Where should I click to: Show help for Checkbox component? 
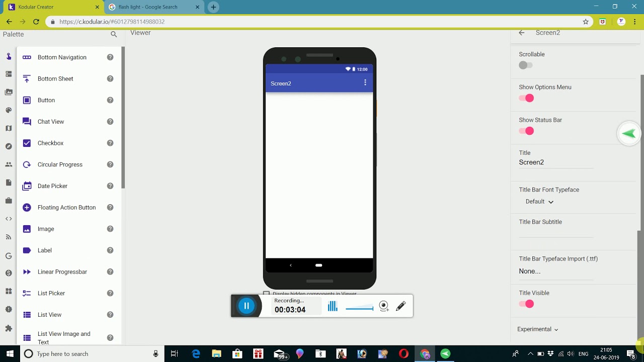(110, 143)
